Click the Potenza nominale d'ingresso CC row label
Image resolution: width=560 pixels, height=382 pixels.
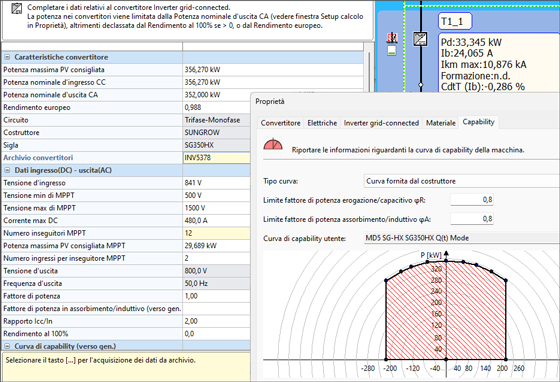(55, 82)
